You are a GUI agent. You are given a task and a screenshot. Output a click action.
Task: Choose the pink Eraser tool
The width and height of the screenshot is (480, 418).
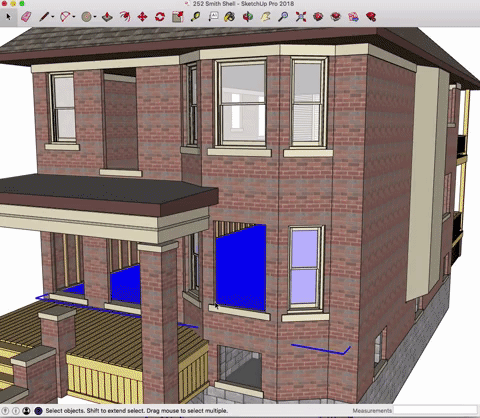[x=26, y=17]
